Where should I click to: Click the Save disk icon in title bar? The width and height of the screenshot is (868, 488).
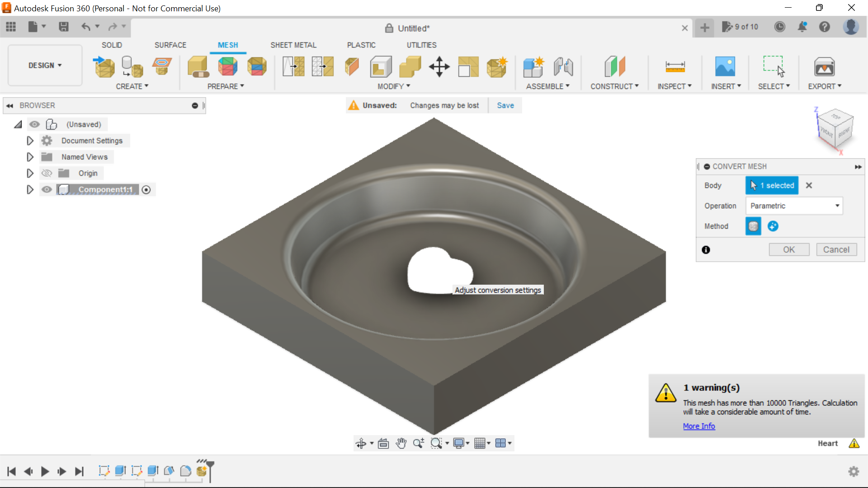tap(64, 27)
